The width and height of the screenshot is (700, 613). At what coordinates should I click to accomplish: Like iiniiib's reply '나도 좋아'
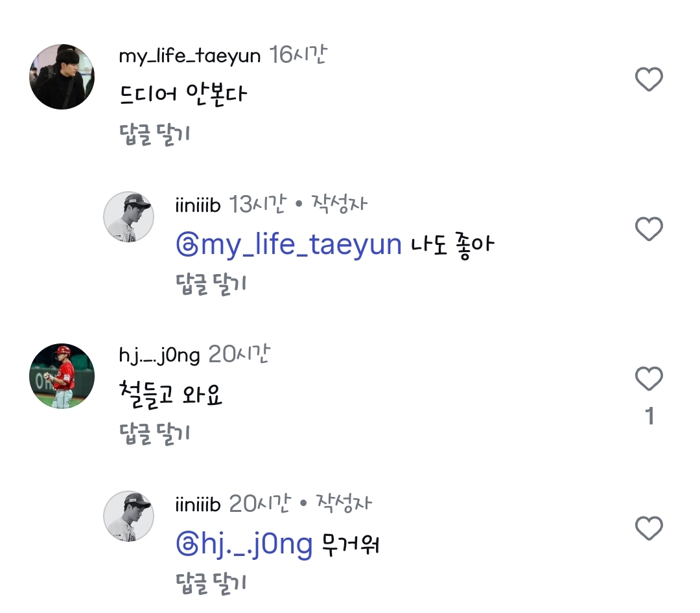pyautogui.click(x=649, y=229)
